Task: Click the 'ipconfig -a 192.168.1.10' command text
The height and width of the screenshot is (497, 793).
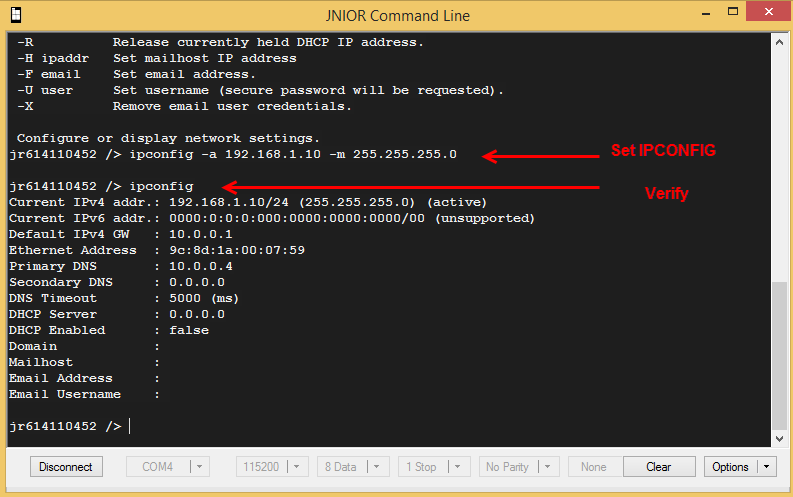Action: coord(225,154)
